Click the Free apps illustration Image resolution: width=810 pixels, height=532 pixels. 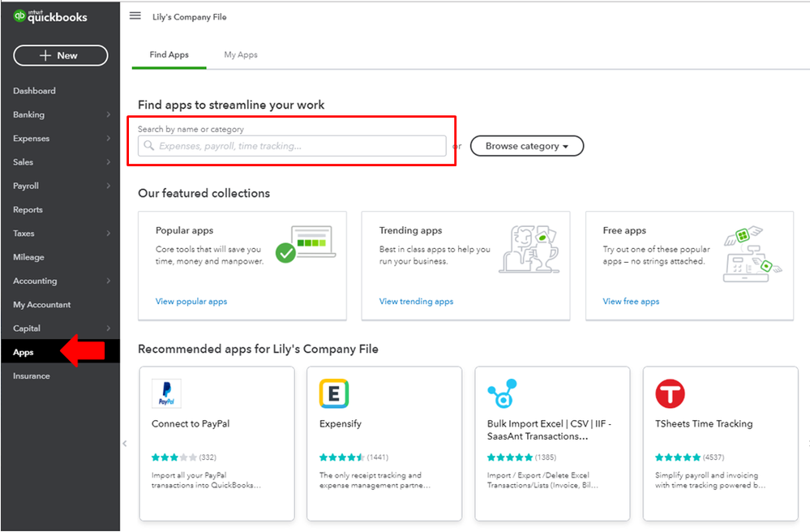pyautogui.click(x=752, y=254)
